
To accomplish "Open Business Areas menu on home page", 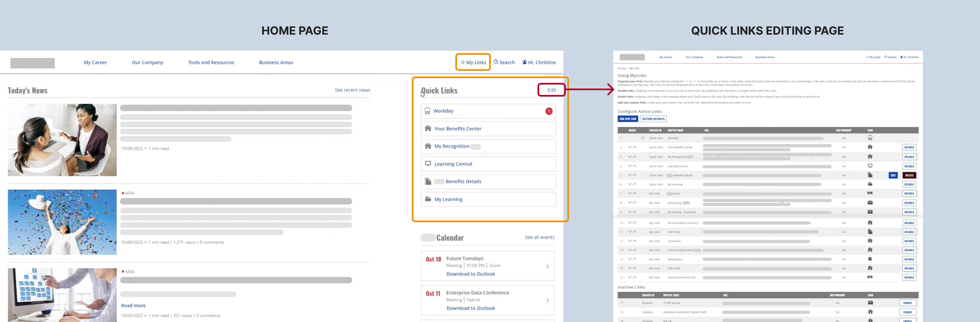I will pos(276,62).
